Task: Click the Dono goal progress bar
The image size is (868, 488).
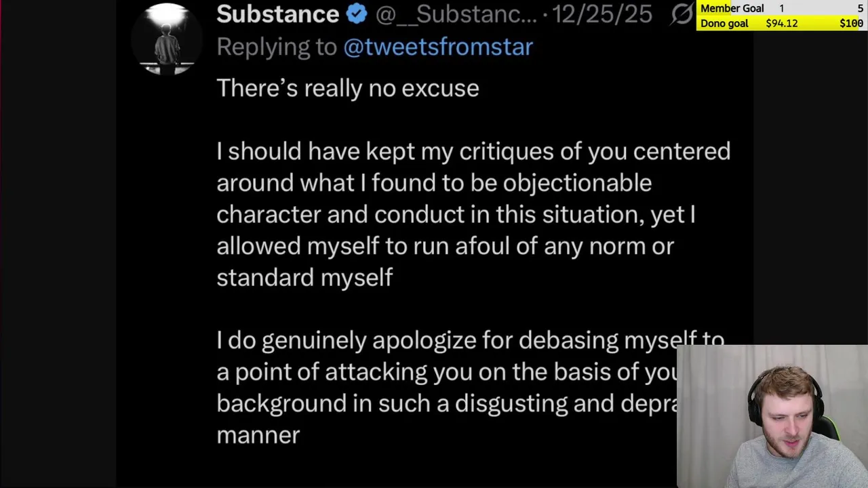Action: point(781,23)
